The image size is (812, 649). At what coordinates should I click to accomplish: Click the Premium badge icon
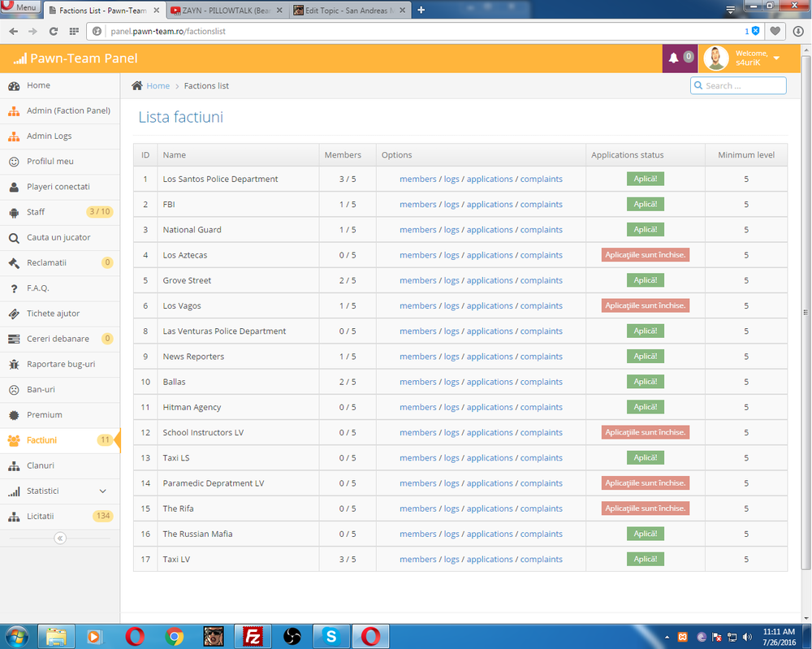click(x=14, y=415)
